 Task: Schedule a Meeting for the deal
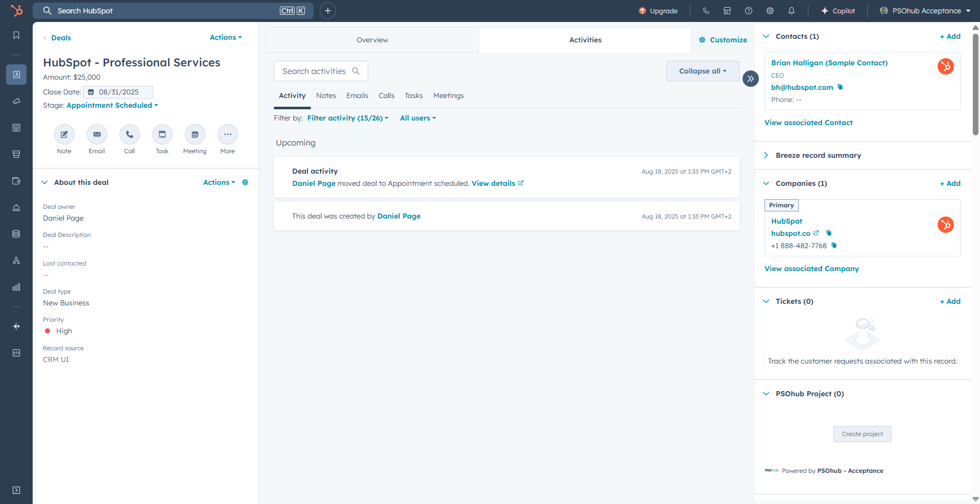click(195, 135)
